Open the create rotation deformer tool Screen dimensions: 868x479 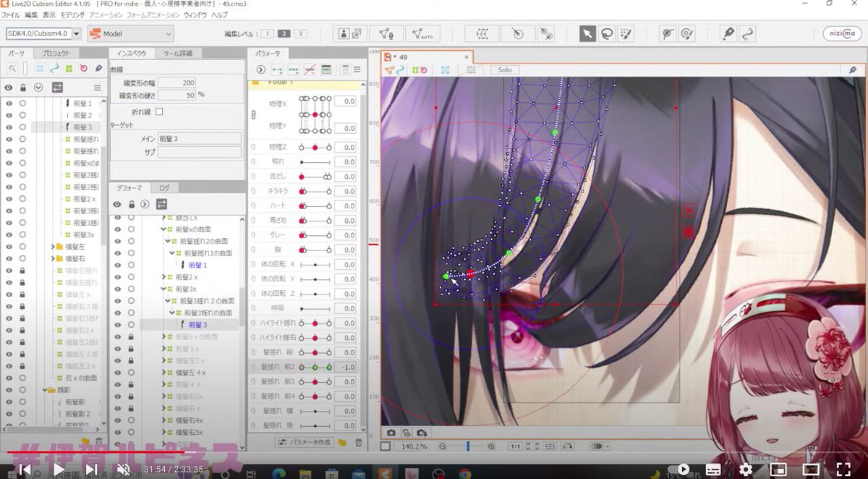pos(516,33)
